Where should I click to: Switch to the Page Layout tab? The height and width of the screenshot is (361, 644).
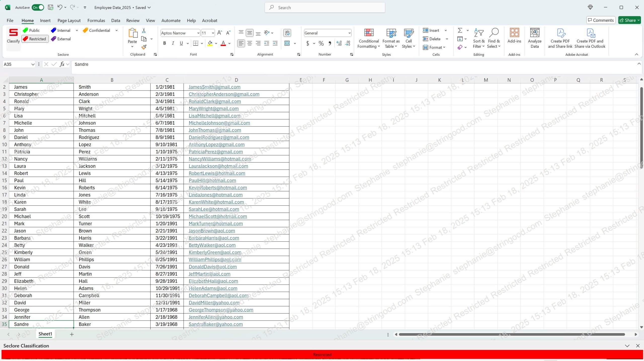click(x=69, y=21)
